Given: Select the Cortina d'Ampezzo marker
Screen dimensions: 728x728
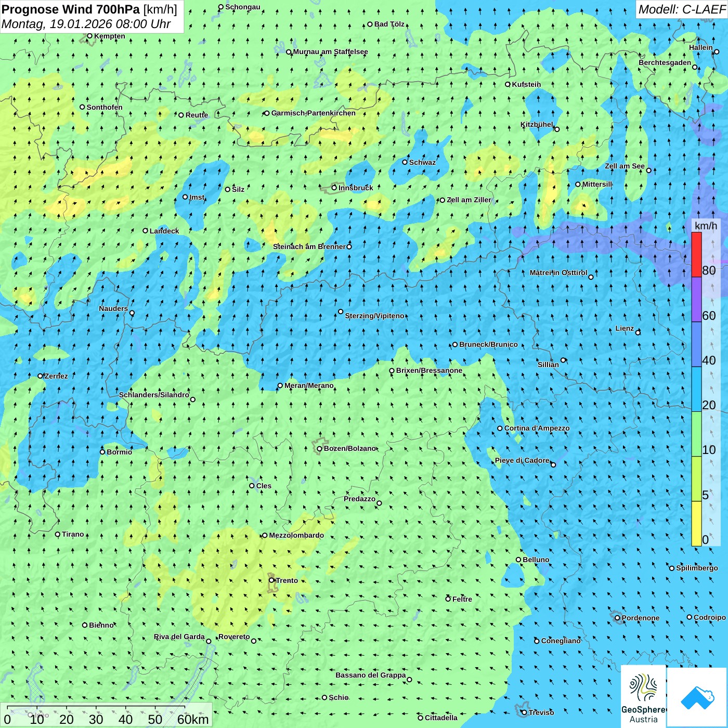Looking at the screenshot, I should coord(500,428).
